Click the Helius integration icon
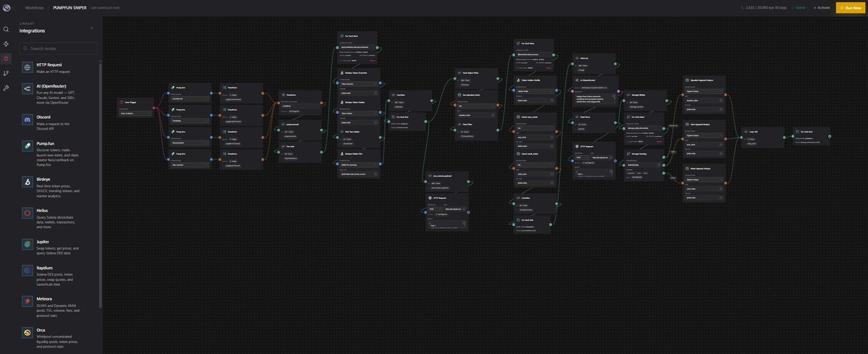This screenshot has height=354, width=868. [x=27, y=213]
